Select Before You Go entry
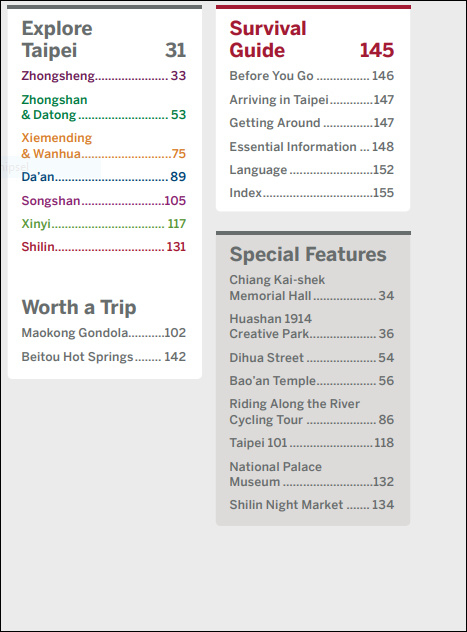The width and height of the screenshot is (467, 632). 311,76
